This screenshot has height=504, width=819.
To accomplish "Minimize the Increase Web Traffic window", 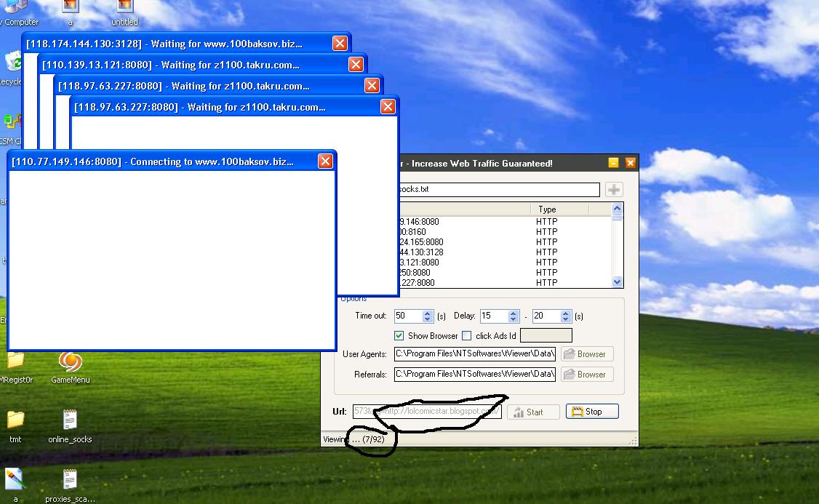I will pyautogui.click(x=613, y=163).
